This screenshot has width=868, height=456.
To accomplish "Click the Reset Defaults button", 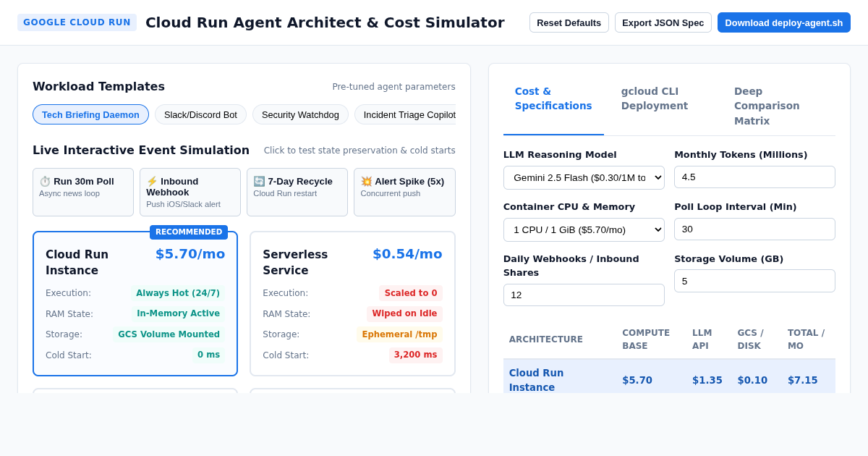I will [x=569, y=22].
